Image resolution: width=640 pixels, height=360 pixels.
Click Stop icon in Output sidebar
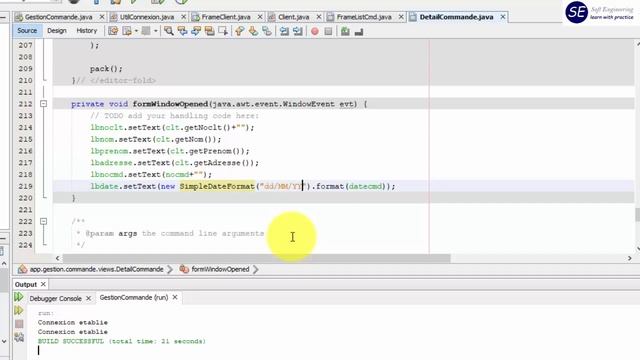[19, 324]
